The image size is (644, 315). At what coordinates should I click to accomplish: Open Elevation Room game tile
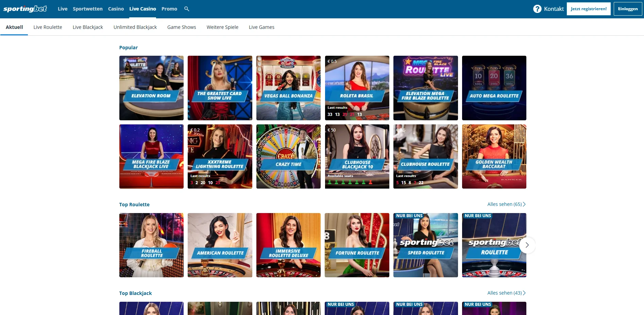pyautogui.click(x=151, y=88)
